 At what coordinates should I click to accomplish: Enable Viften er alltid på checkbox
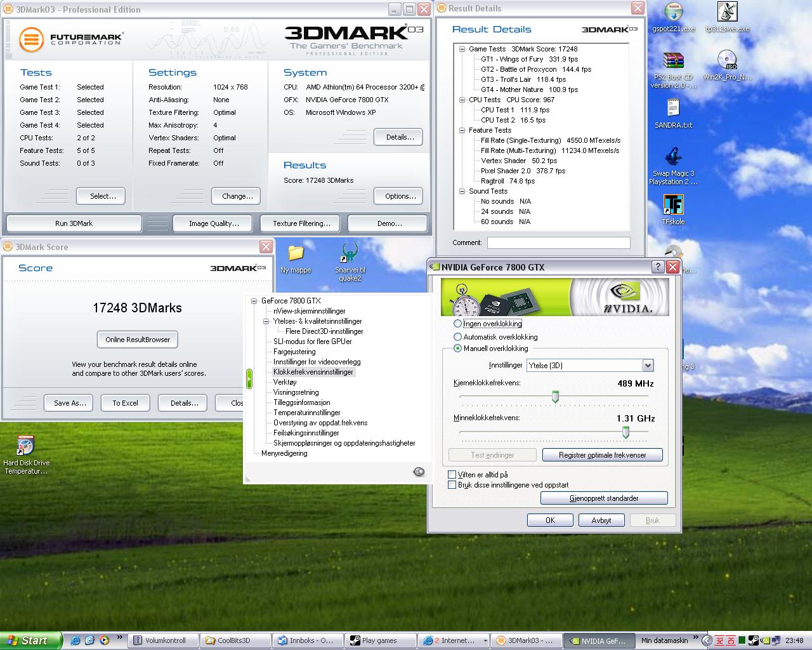tap(452, 474)
